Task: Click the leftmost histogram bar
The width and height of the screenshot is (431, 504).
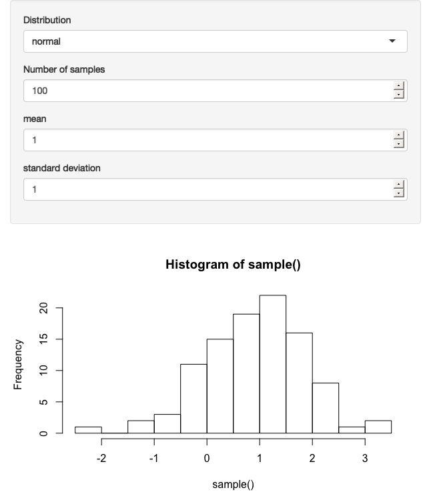Action: click(88, 430)
